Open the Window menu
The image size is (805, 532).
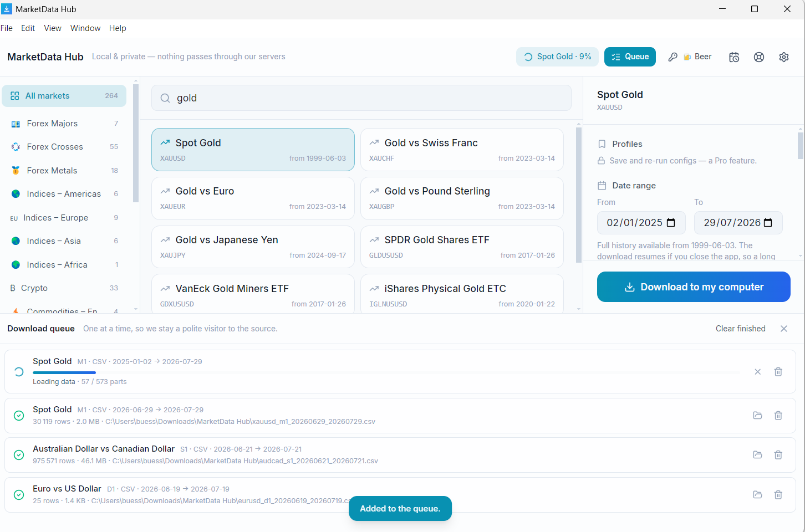pos(85,28)
